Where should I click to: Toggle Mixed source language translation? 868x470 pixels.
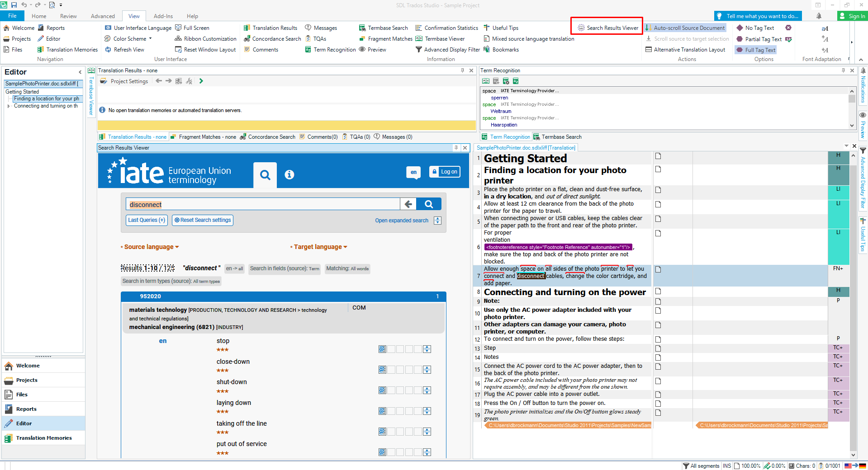coord(529,39)
